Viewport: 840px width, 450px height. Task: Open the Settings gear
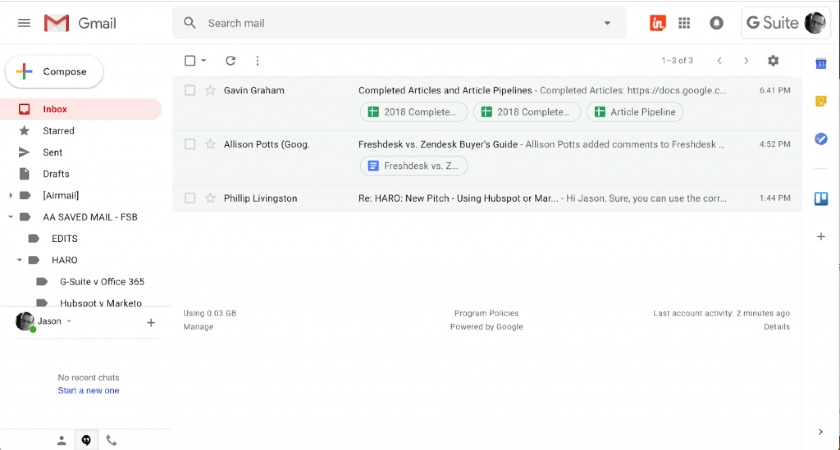pyautogui.click(x=773, y=61)
